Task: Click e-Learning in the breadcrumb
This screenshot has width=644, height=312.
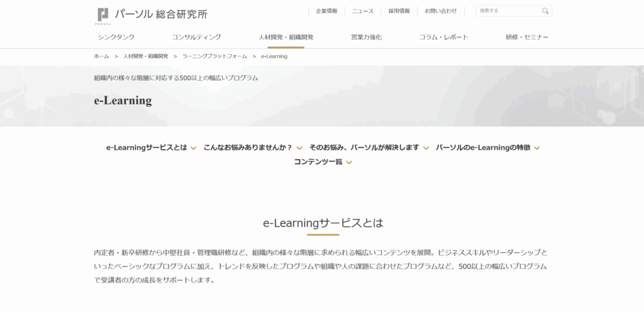Action: coord(274,56)
